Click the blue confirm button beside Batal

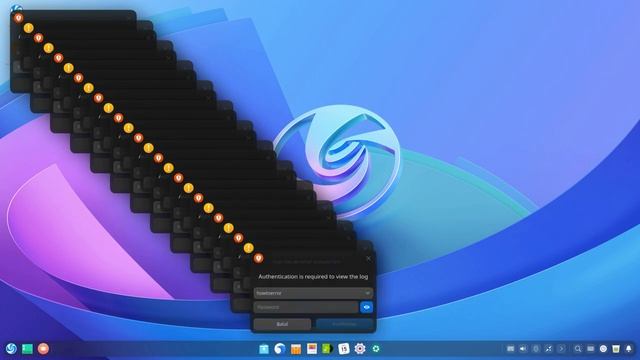(x=344, y=324)
